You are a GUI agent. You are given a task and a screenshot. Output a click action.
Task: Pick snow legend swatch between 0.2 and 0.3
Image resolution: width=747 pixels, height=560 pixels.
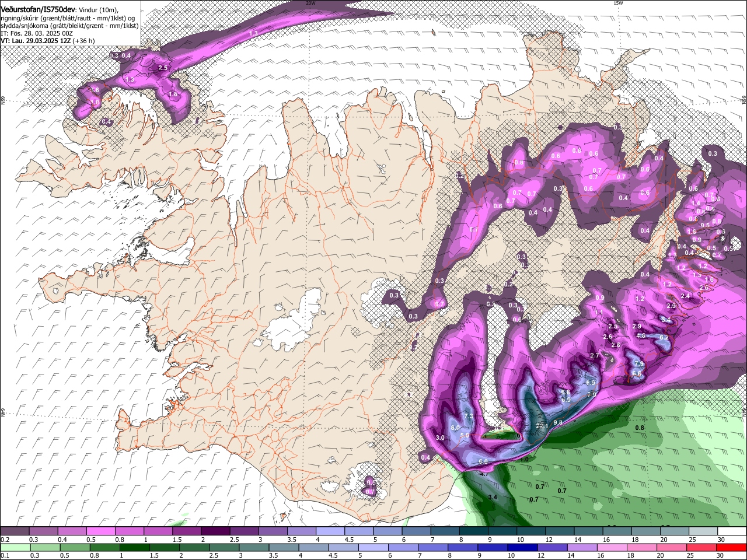point(15,531)
